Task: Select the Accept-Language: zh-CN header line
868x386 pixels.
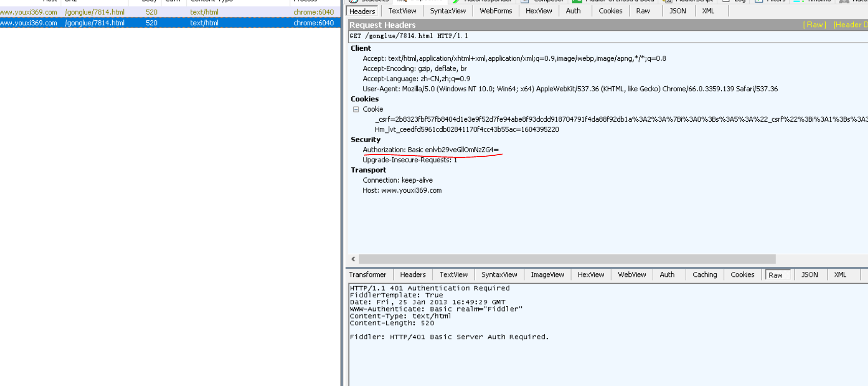Action: pos(416,79)
